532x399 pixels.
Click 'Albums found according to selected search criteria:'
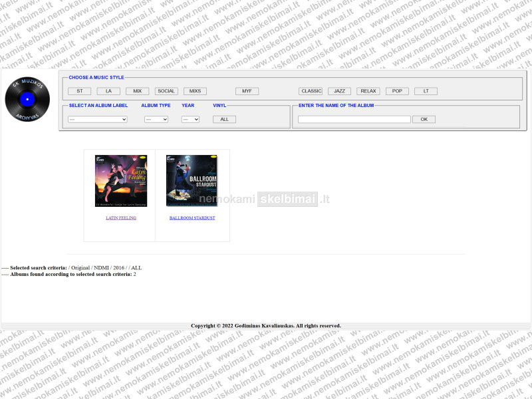click(71, 274)
